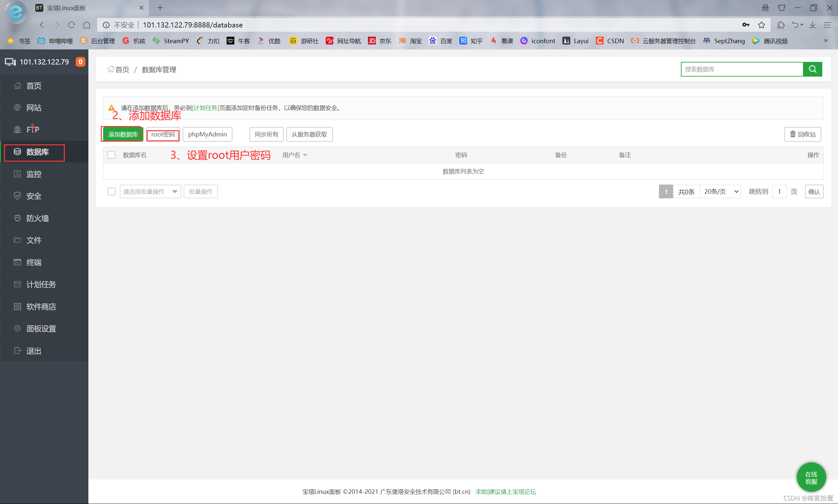Open 防火墙 sidebar menu

pos(37,218)
